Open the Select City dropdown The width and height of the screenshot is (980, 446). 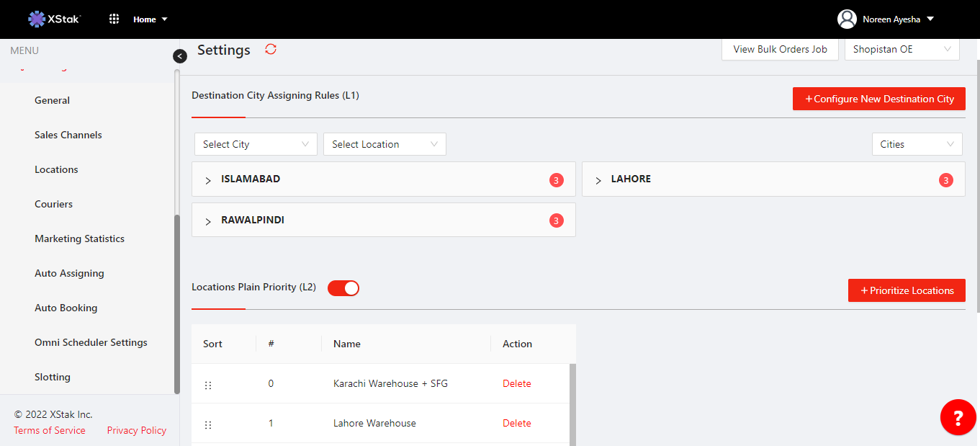coord(256,144)
